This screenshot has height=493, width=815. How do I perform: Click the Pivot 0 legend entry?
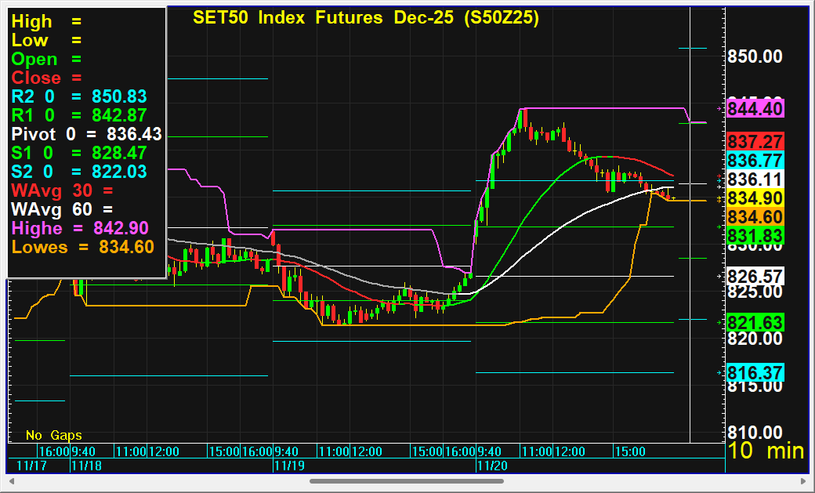tap(85, 134)
